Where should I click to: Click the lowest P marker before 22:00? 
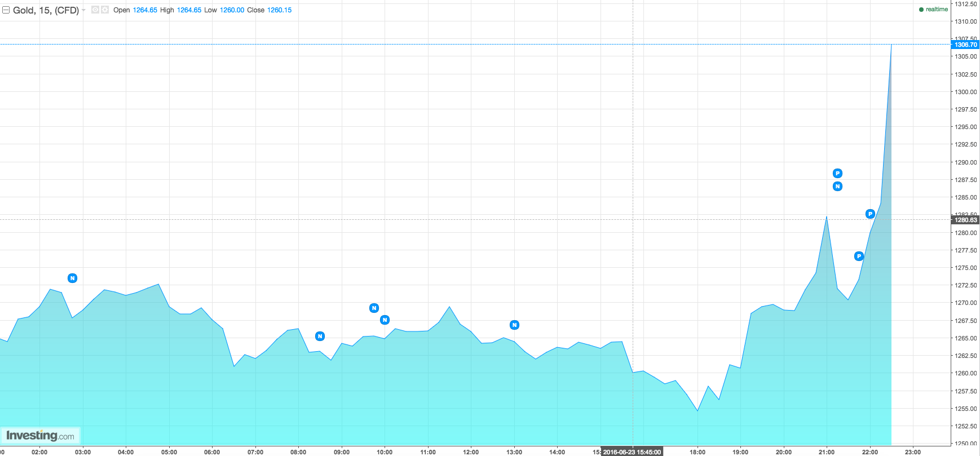859,256
